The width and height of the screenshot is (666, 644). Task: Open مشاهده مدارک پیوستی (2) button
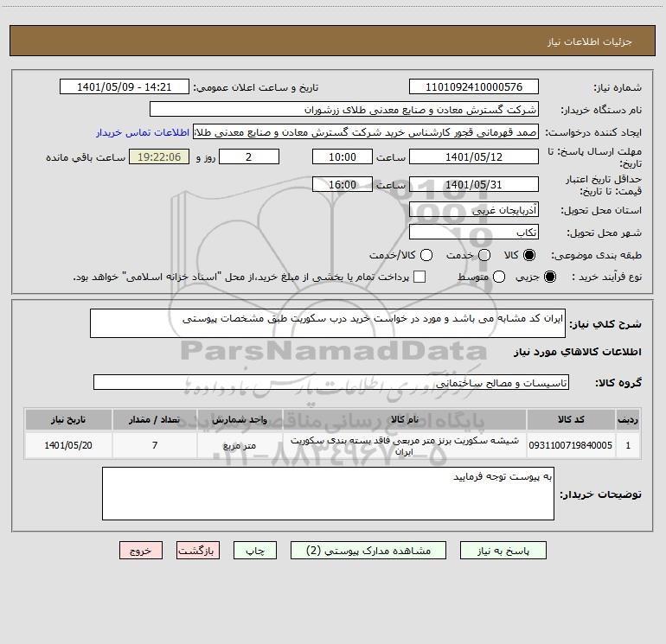368,550
